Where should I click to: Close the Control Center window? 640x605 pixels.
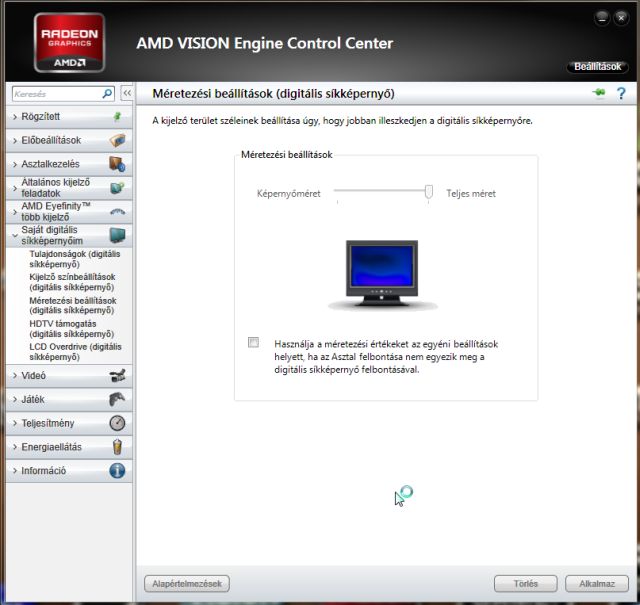tap(621, 18)
